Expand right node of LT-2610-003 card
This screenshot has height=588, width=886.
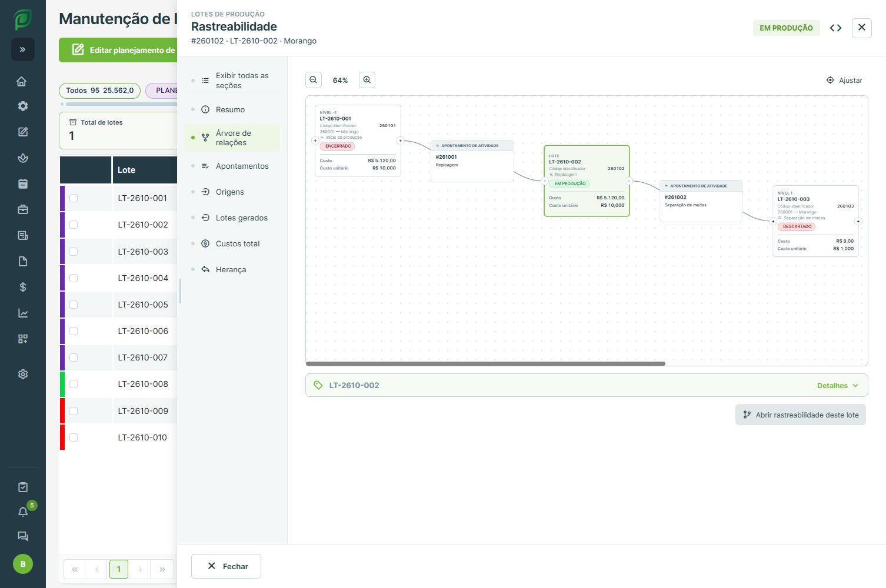858,221
